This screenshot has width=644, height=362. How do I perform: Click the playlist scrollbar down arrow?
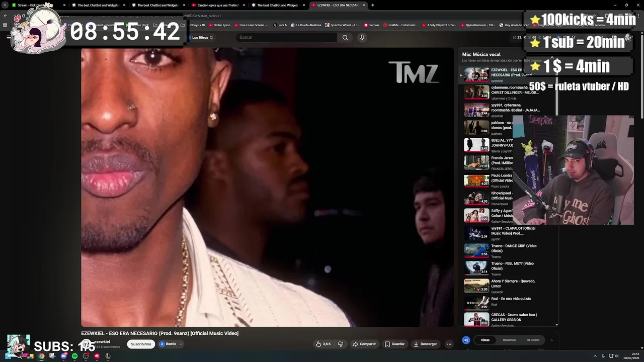point(556,325)
